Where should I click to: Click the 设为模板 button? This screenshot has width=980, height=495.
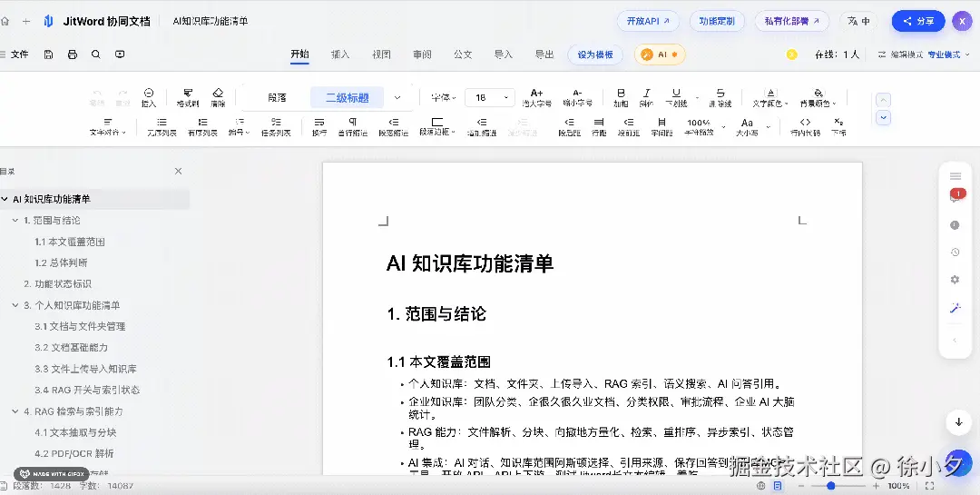[595, 54]
